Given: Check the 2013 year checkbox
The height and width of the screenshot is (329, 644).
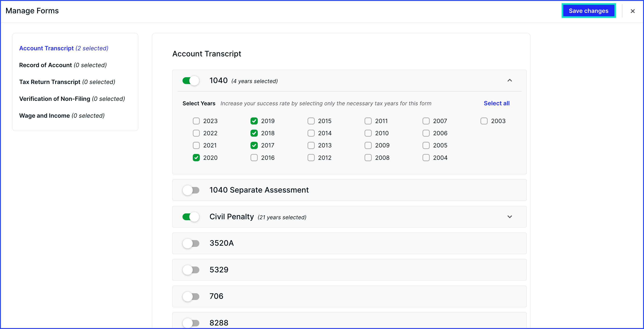Looking at the screenshot, I should tap(311, 145).
